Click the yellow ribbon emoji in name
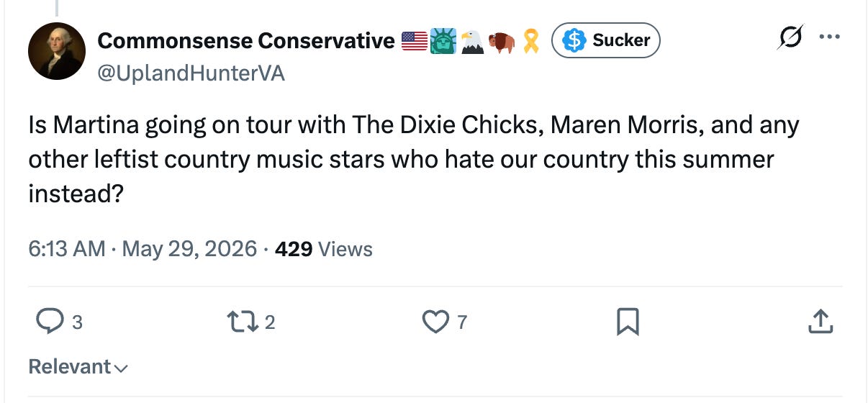Screen dimensions: 868x403 (530, 42)
